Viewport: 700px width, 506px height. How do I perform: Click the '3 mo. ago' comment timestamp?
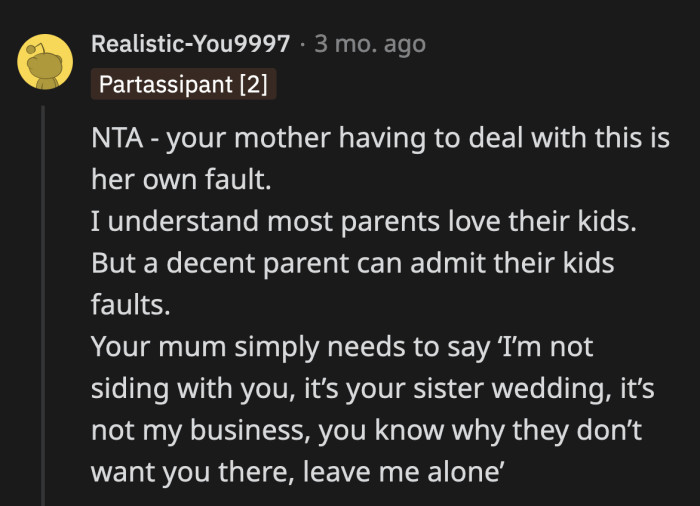click(x=370, y=44)
